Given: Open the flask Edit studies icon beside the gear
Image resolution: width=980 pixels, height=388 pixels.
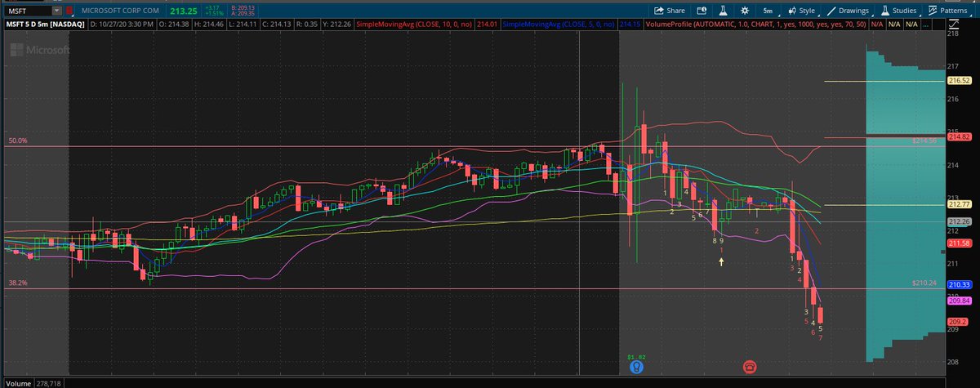Looking at the screenshot, I should coord(723,11).
